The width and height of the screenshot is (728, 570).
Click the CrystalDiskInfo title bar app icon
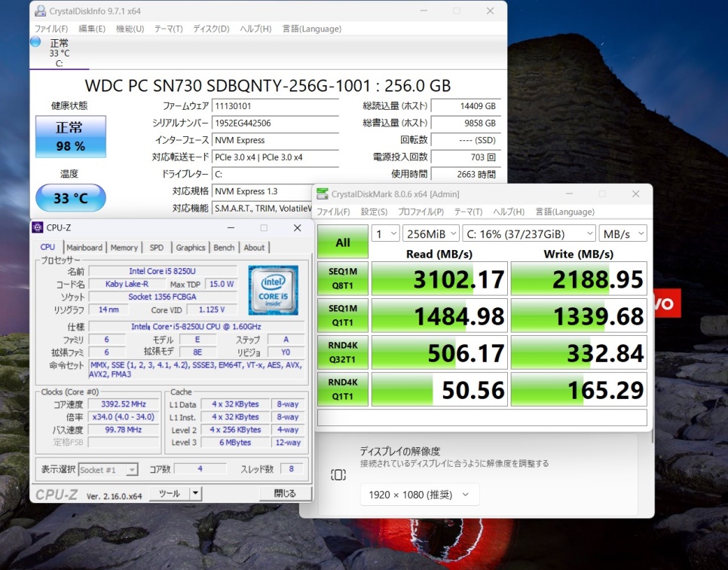[x=41, y=11]
